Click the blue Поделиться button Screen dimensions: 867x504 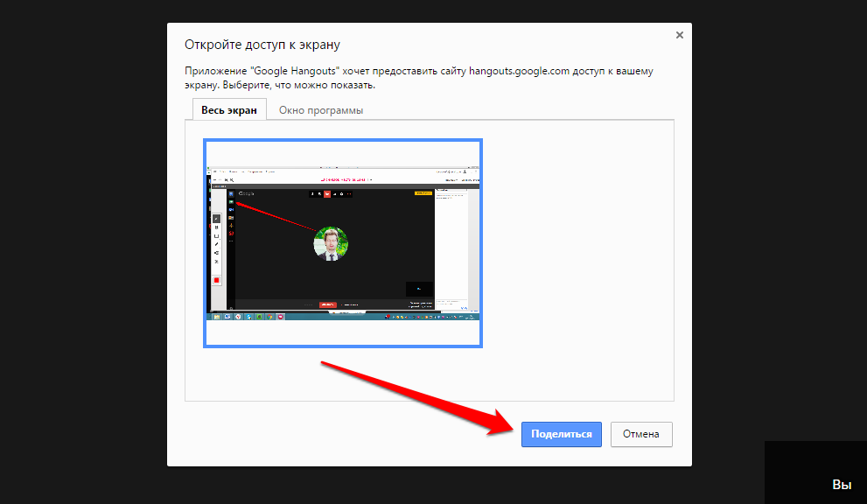[x=561, y=434]
